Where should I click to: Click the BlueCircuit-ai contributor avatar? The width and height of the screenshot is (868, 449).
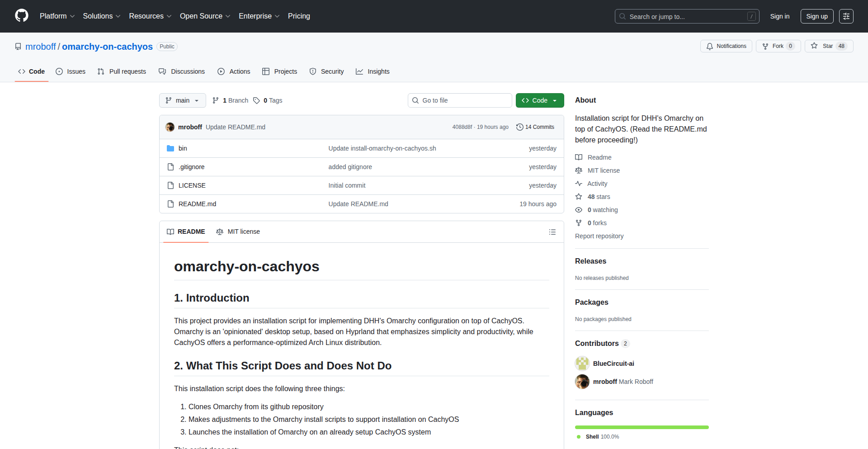pos(582,364)
